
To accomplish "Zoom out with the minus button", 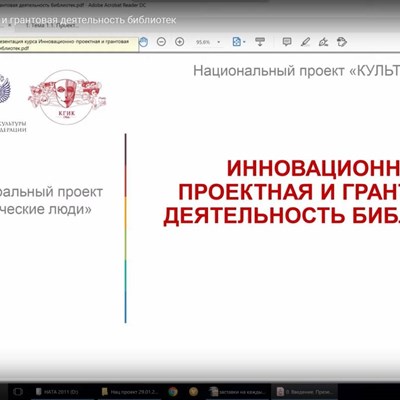I will click(x=161, y=42).
